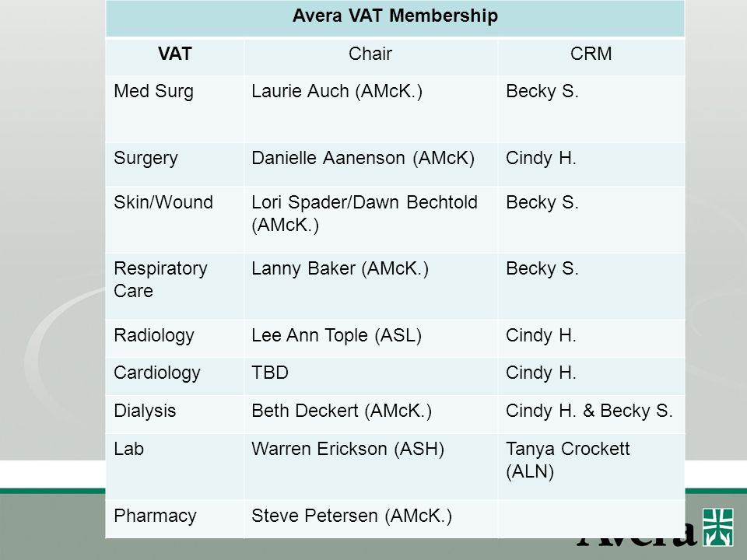Click Cindy H. & Becky S. cell
The height and width of the screenshot is (560, 747).
click(x=589, y=411)
